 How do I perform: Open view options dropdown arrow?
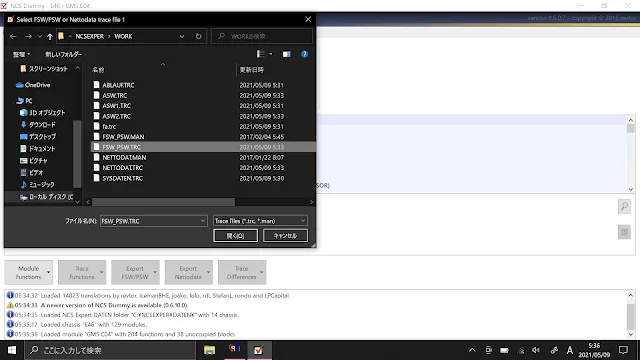[271, 54]
